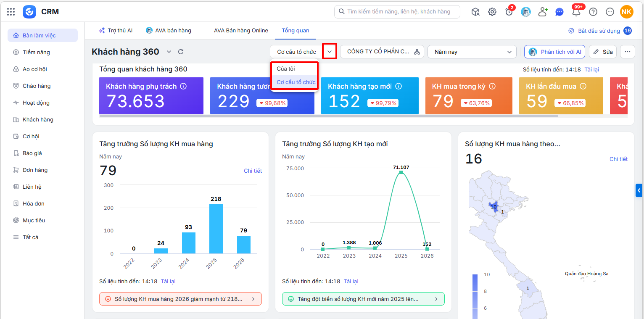Click the horizontal scrollbar under summary cards
Image resolution: width=644 pixels, height=319 pixels.
click(x=329, y=116)
